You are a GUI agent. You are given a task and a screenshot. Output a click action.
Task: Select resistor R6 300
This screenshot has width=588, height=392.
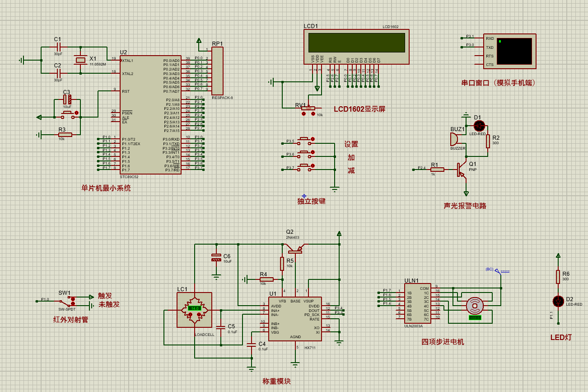click(x=558, y=277)
